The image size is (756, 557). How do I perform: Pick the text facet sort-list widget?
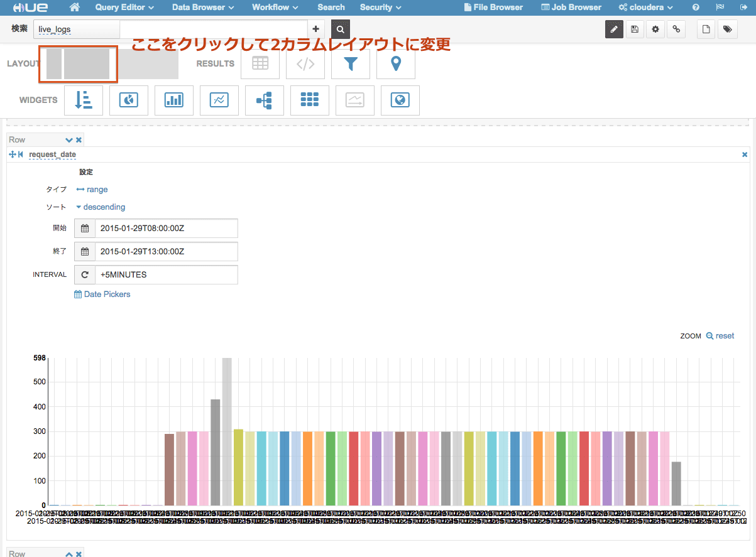[84, 100]
